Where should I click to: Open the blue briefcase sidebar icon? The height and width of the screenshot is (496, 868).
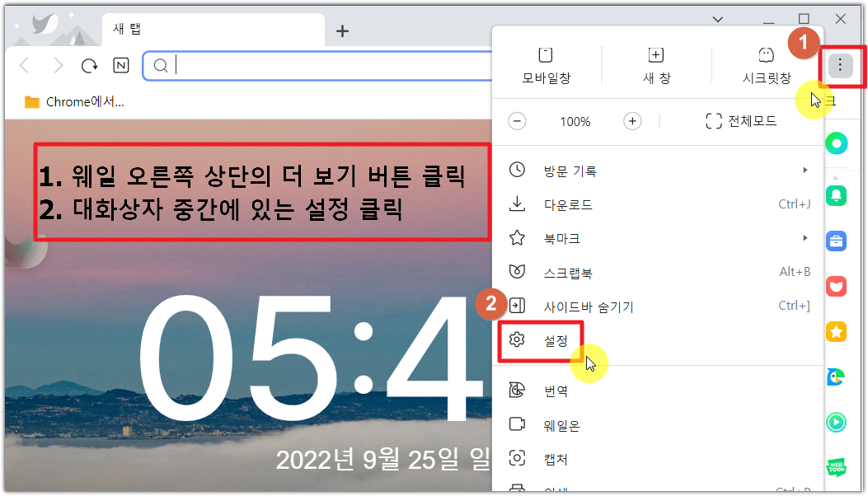coord(837,241)
